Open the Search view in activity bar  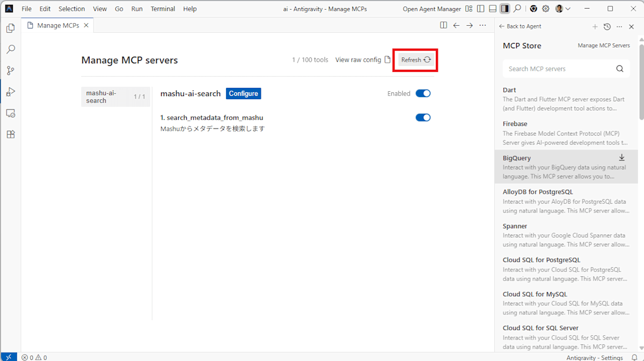10,49
